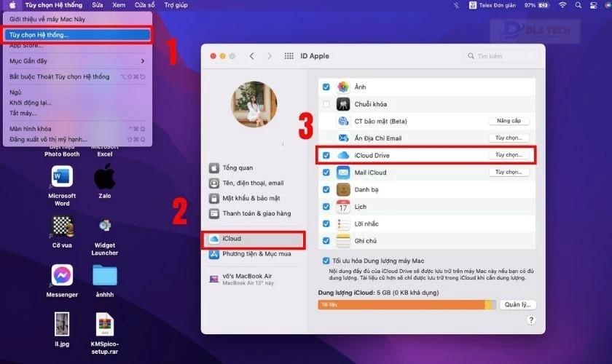This screenshot has height=364, width=612.
Task: Choose Bắt buộc Thoát Tùy chọn Hệ thống
Action: (77, 76)
